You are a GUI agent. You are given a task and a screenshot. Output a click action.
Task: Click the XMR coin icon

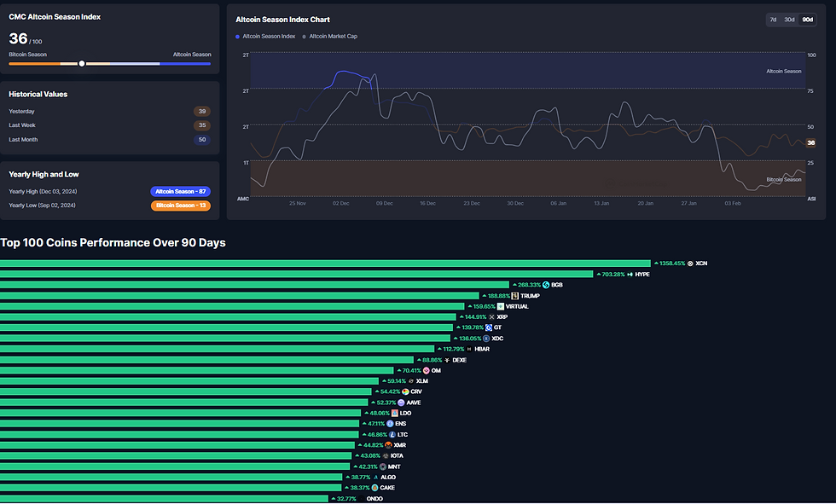point(389,445)
